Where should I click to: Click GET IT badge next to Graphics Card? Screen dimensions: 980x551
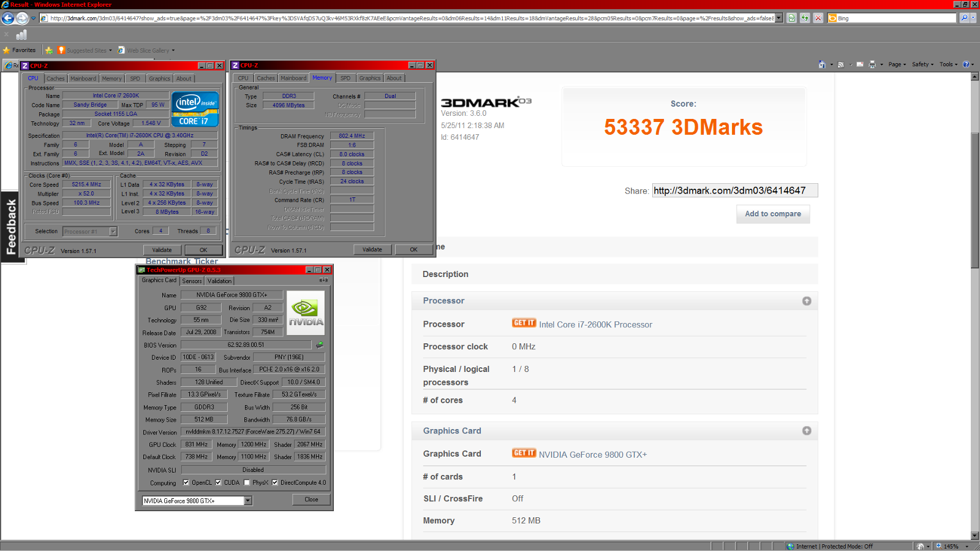[x=524, y=453]
